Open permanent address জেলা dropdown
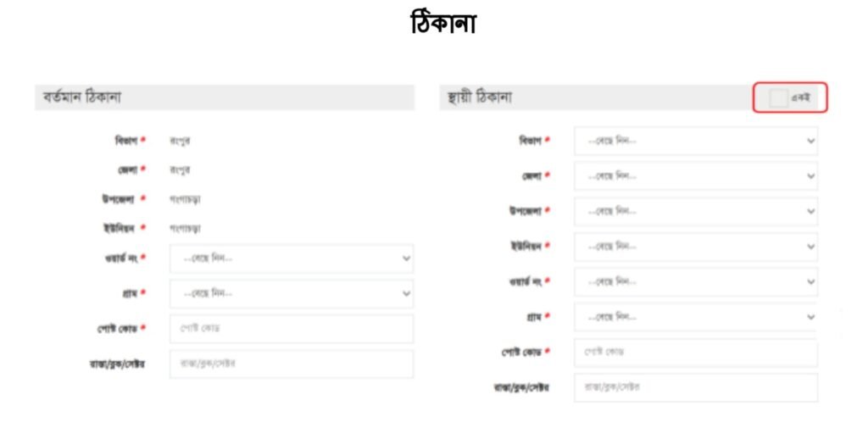Viewport: 868px width, 428px height. click(x=695, y=176)
